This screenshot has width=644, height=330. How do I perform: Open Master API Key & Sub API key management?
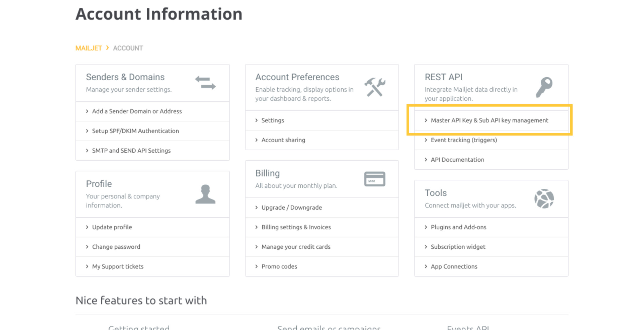point(489,120)
